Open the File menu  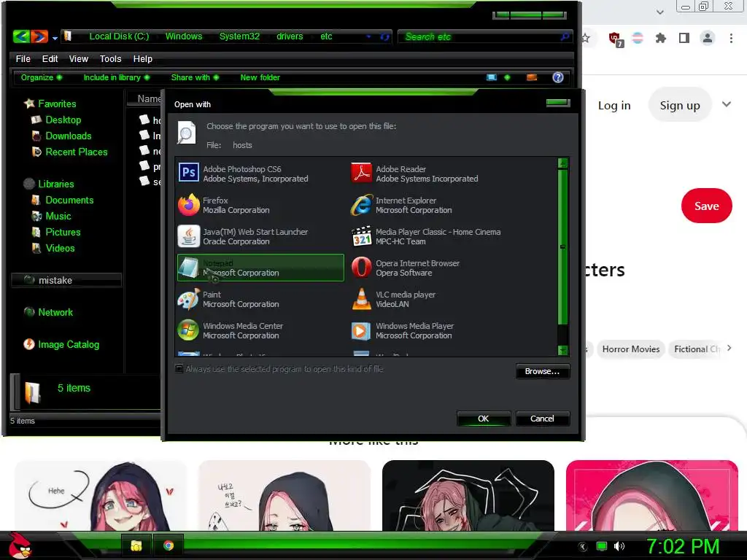(x=23, y=58)
